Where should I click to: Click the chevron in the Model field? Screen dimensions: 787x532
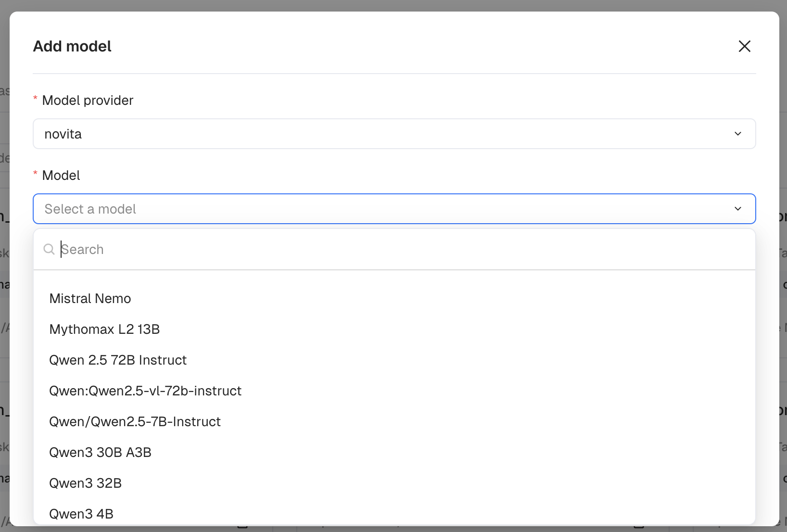coord(738,209)
